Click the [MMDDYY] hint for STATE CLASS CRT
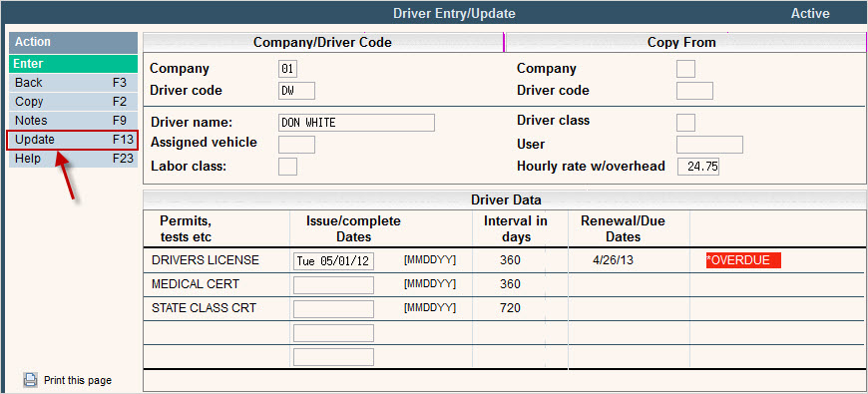868x394 pixels. click(x=430, y=307)
